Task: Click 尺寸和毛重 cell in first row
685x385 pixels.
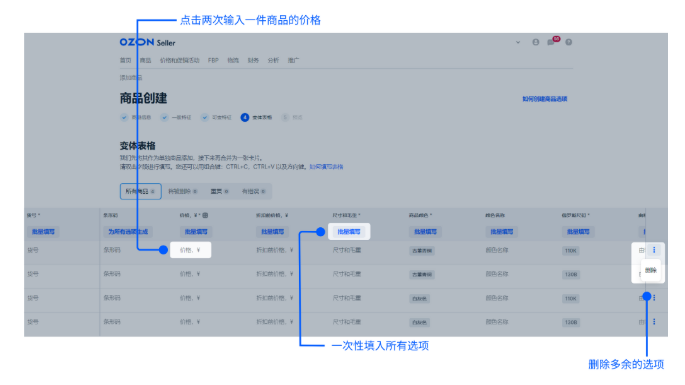Action: pos(347,250)
